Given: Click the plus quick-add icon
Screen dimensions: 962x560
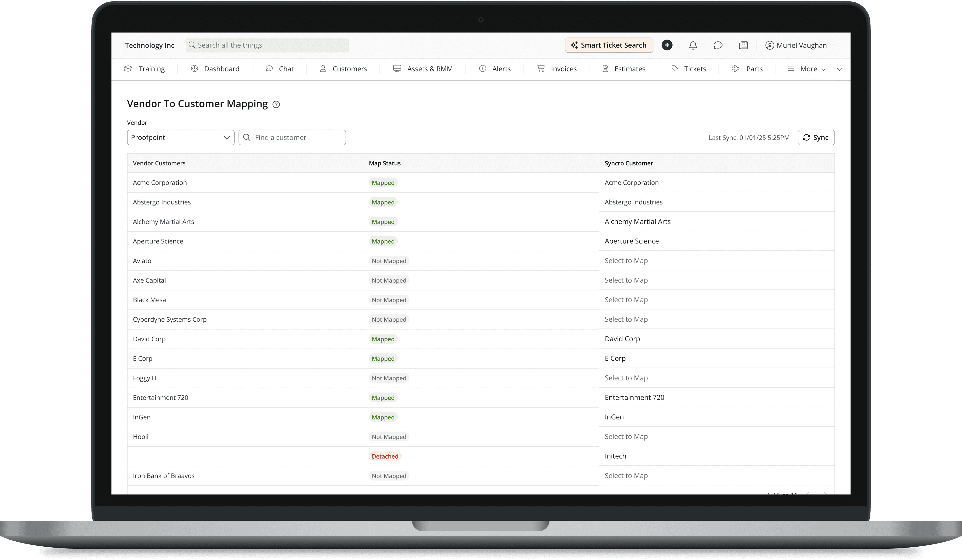Looking at the screenshot, I should (x=667, y=45).
